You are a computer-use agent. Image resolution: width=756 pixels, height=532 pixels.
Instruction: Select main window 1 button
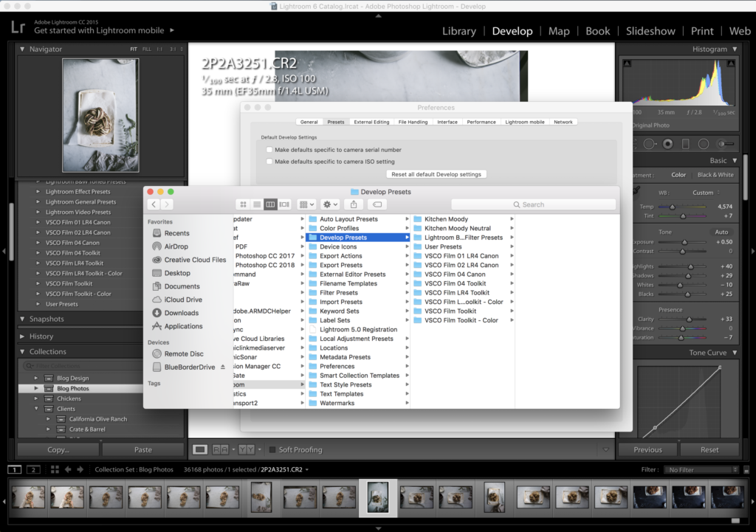[x=15, y=469]
